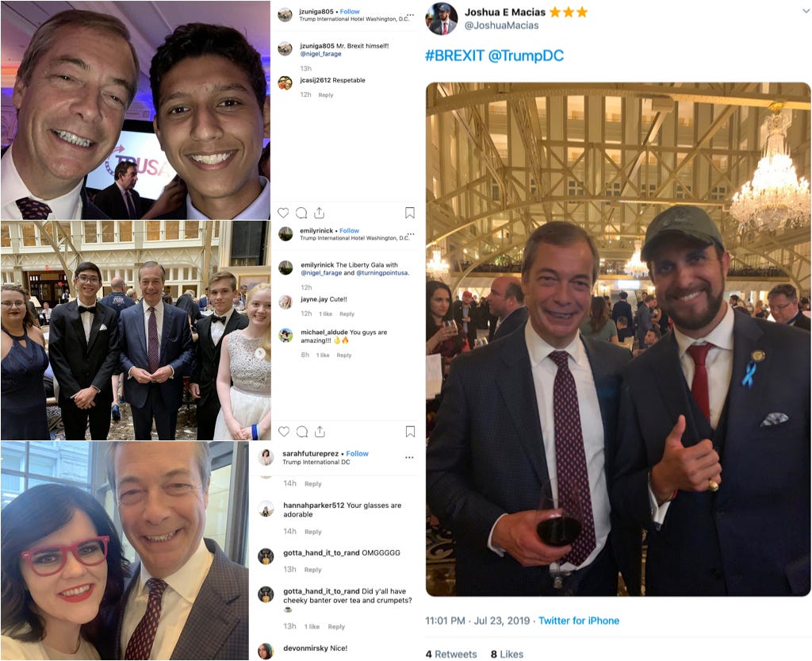Save the emilyrinick post with bookmark
The height and width of the screenshot is (661, 812).
point(410,432)
